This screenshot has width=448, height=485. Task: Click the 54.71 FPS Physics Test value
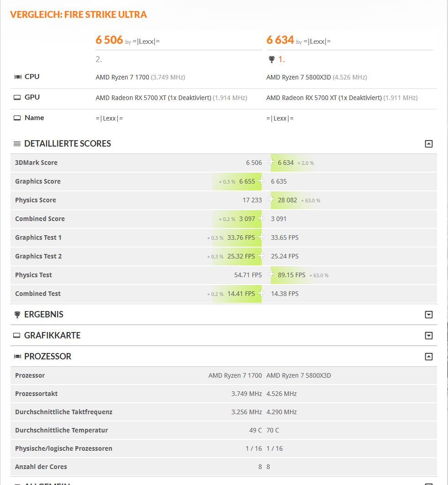[248, 275]
